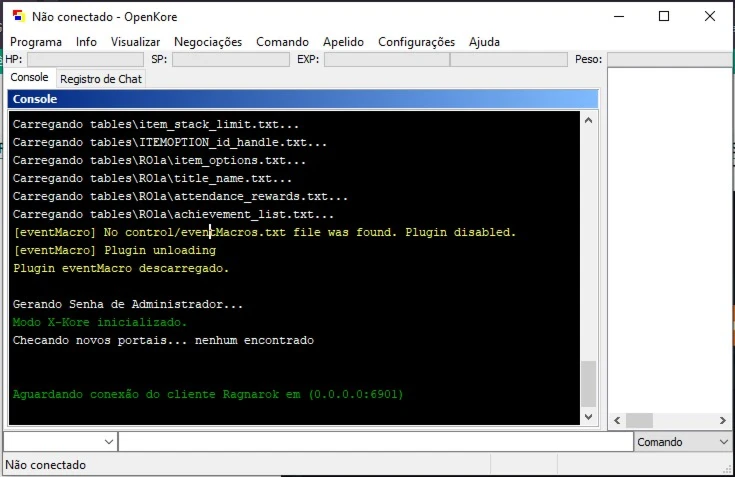This screenshot has height=477, width=735.
Task: Open the Apelido menu
Action: 343,42
